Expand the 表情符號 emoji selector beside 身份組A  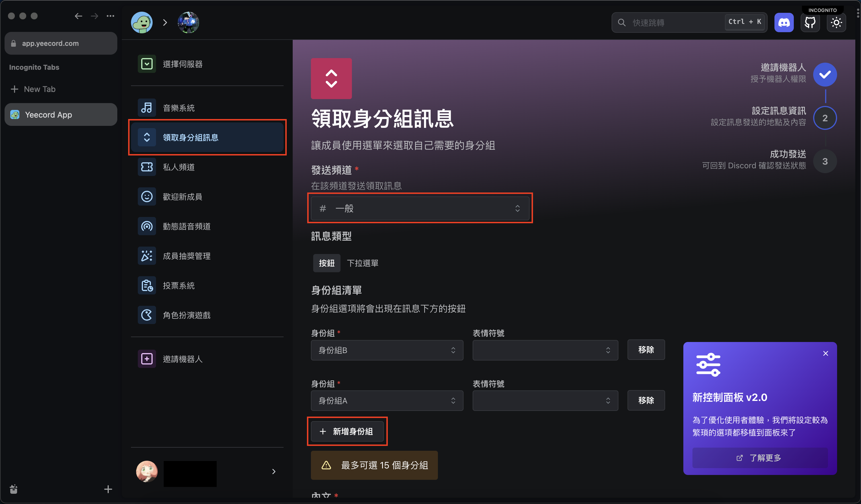tap(545, 400)
